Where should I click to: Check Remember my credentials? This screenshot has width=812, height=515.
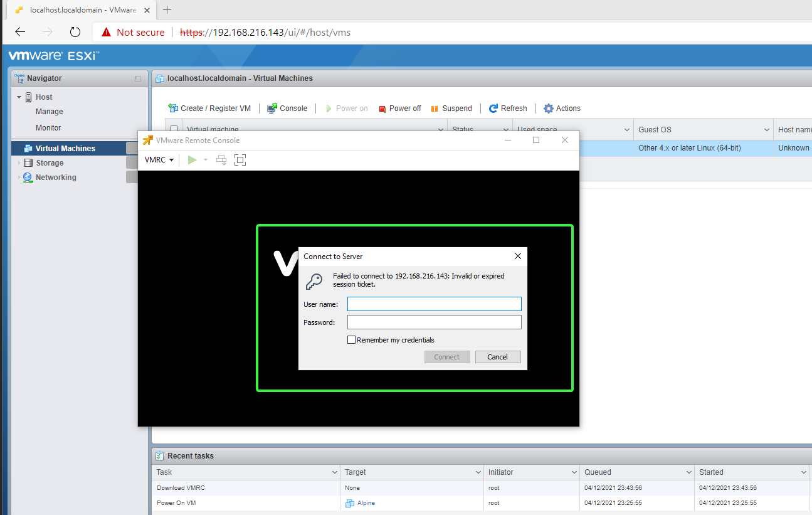[351, 340]
